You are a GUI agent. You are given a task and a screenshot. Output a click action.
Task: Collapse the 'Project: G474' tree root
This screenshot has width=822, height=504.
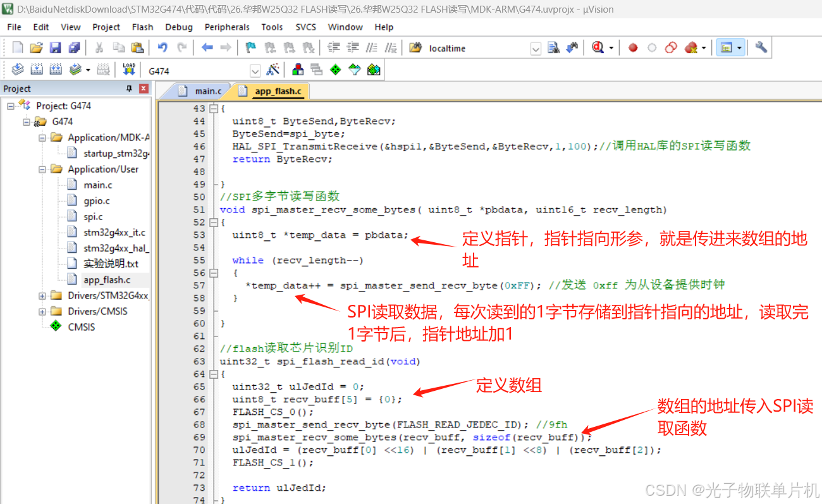(11, 106)
